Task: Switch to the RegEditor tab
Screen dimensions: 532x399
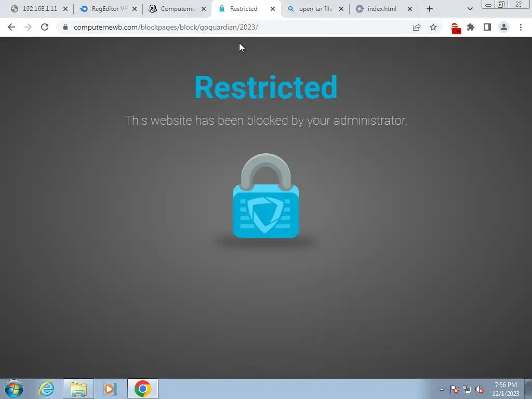Action: coord(108,9)
